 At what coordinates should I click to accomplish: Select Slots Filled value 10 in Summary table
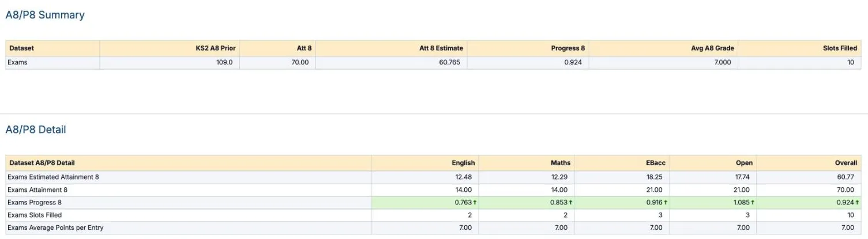851,62
